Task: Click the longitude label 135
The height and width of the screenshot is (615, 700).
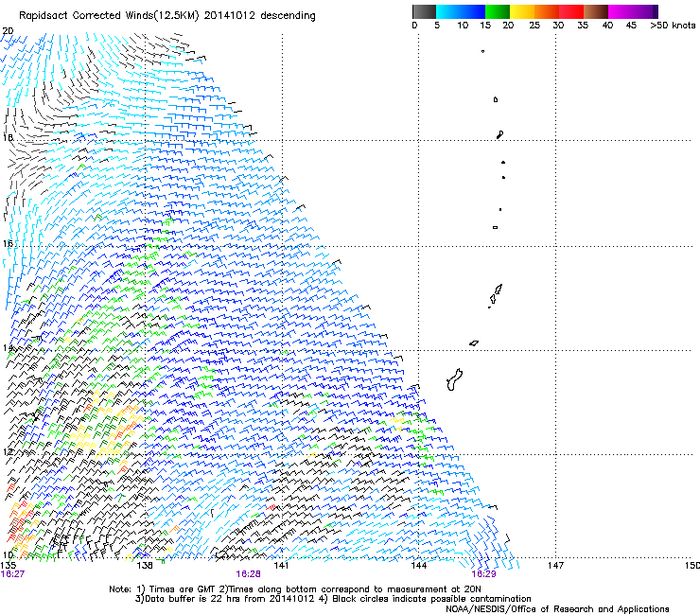Action: pos(9,566)
